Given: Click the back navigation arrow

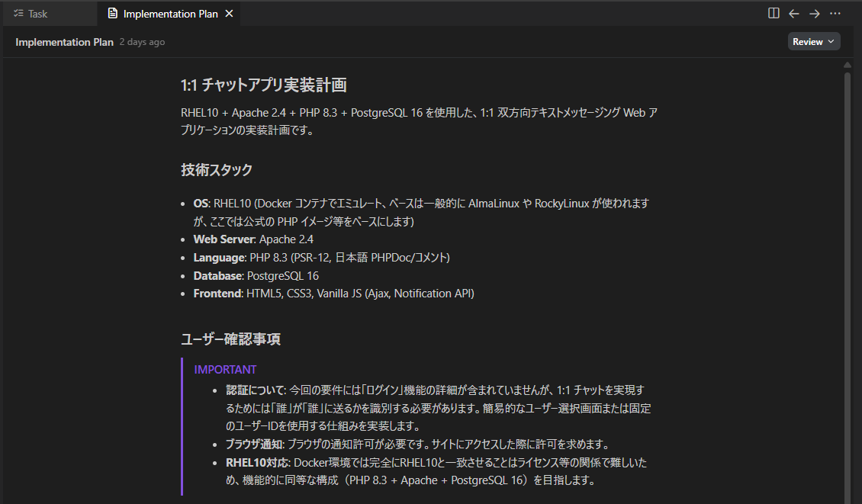Looking at the screenshot, I should [x=793, y=13].
